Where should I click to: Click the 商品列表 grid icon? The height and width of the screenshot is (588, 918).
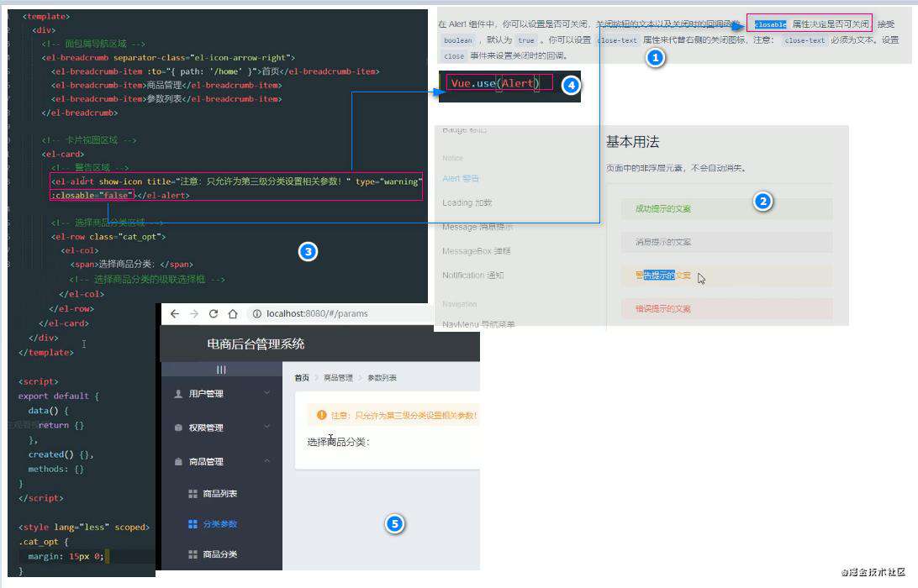click(x=193, y=494)
